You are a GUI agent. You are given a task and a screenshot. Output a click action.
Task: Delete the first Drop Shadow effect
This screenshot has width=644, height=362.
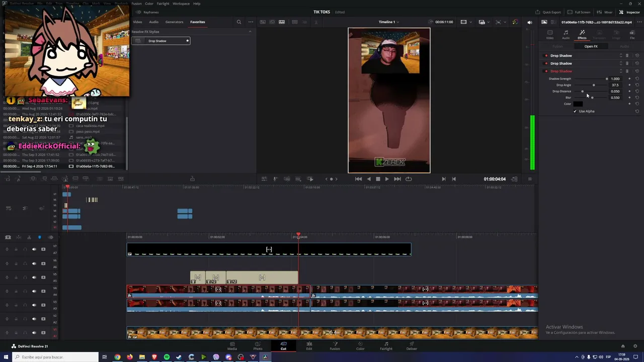pos(627,56)
